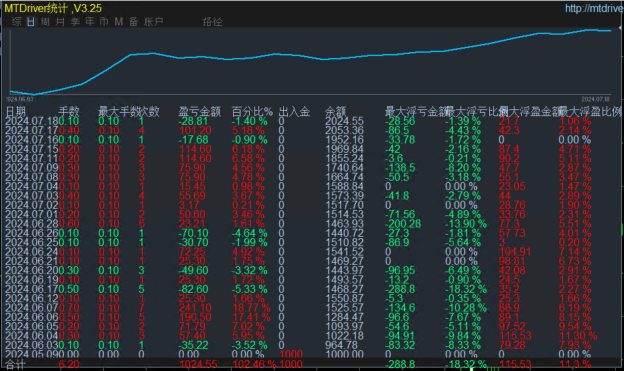Open the http://mtdrive website link
The height and width of the screenshot is (371, 624).
(594, 8)
